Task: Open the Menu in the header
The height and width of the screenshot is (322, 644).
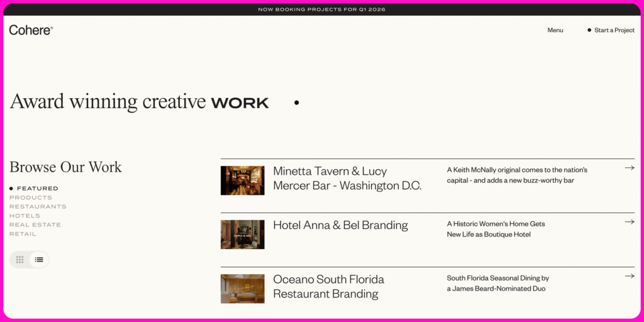Action: 555,30
